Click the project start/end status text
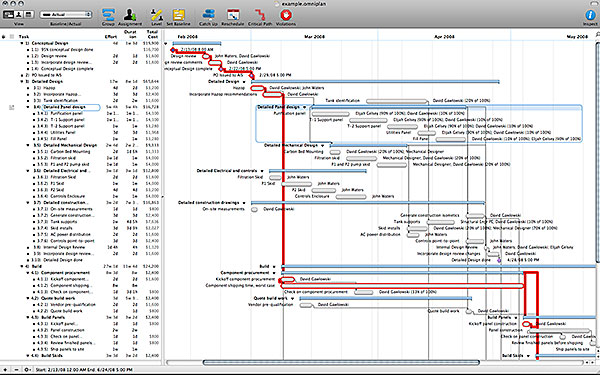Viewport: 600px width, 375px height. click(x=84, y=370)
